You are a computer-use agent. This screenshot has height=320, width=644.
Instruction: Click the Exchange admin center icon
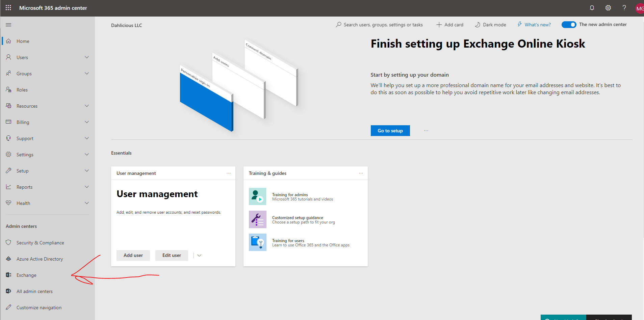point(8,275)
